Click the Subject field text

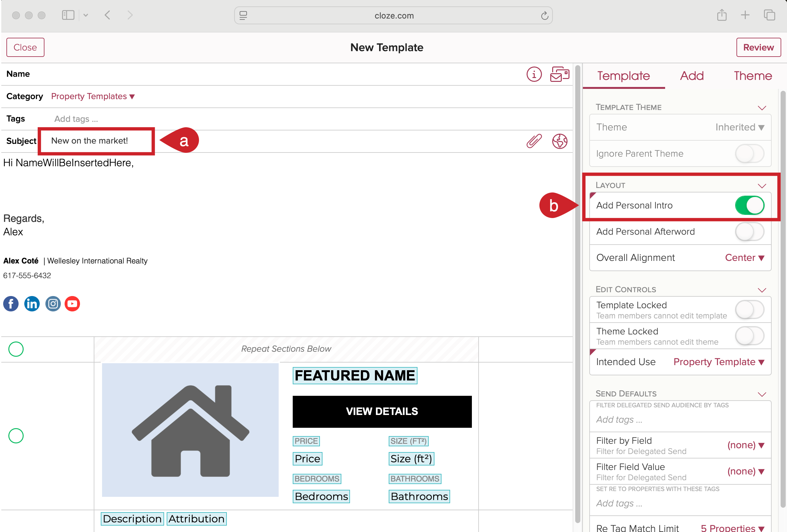pos(89,140)
